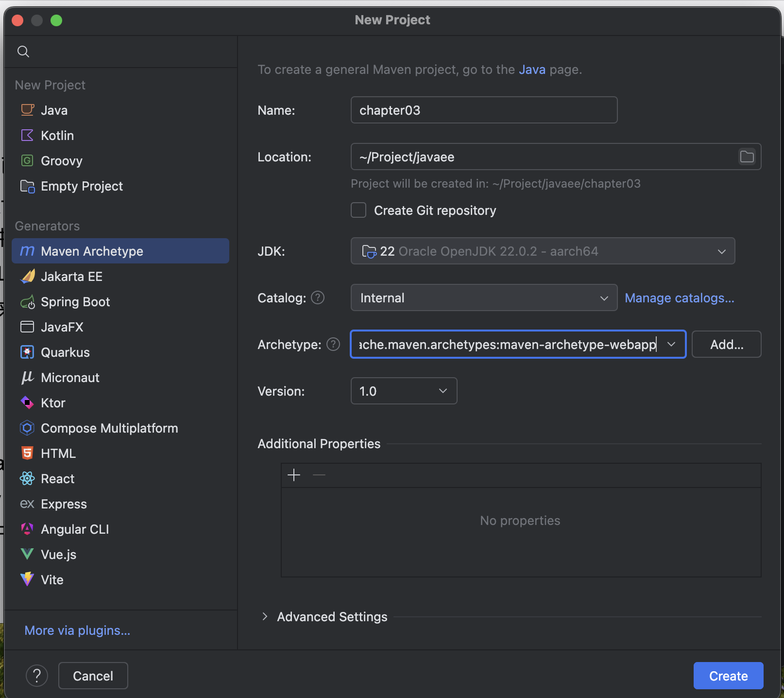Click the HTML5 shield icon
This screenshot has height=698, width=784.
pyautogui.click(x=27, y=453)
